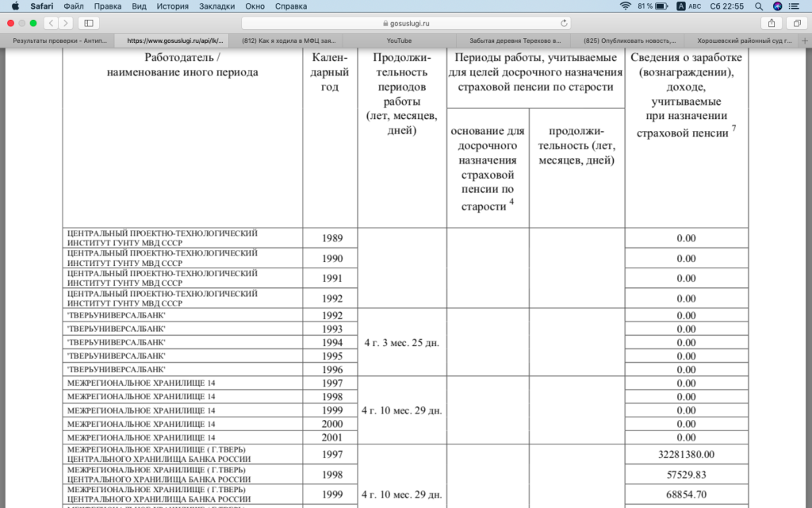Image resolution: width=812 pixels, height=508 pixels.
Task: Open the Wi-Fi status menu
Action: point(625,6)
